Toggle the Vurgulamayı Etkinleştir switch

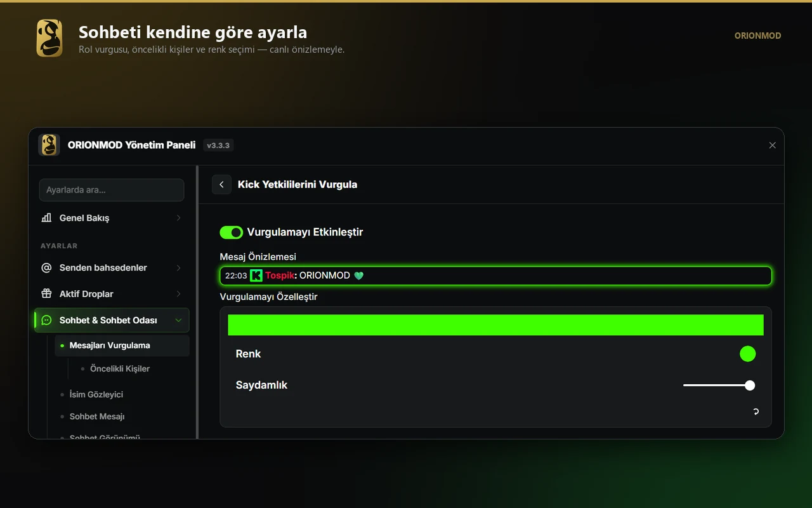pos(232,232)
